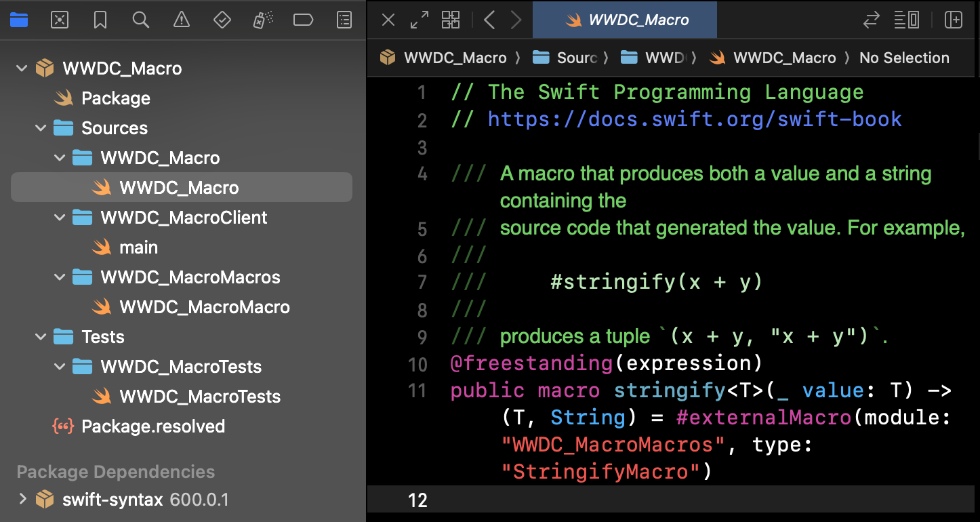Place cursor on empty line 12

712,500
